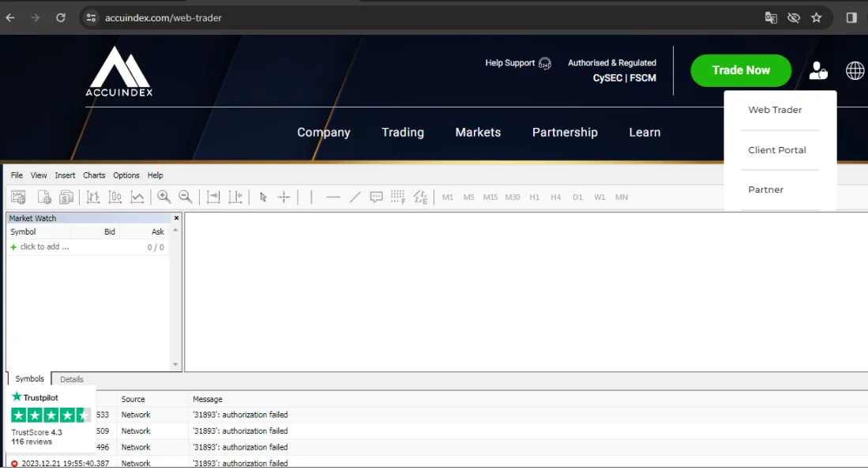The image size is (868, 474).
Task: Set timeframe to H4
Action: (556, 197)
